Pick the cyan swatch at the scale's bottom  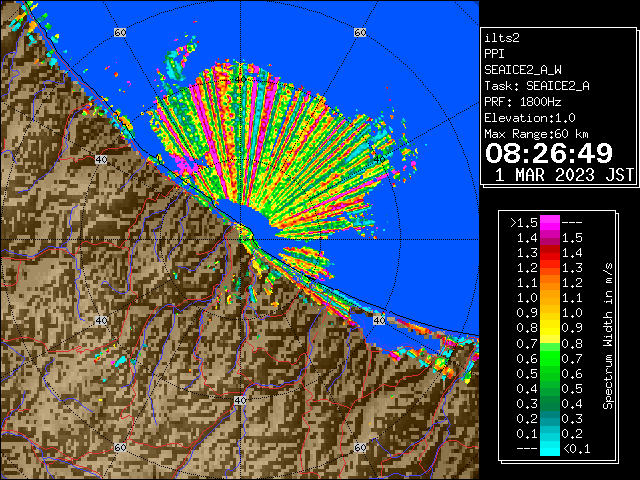550,449
